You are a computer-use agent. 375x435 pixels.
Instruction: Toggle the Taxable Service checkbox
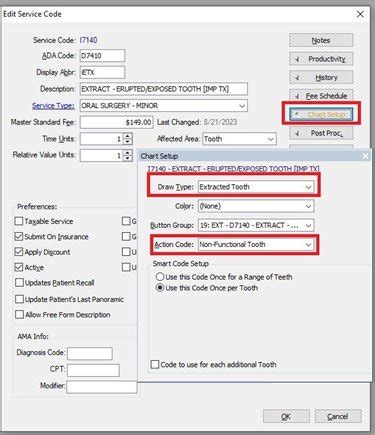(x=19, y=221)
